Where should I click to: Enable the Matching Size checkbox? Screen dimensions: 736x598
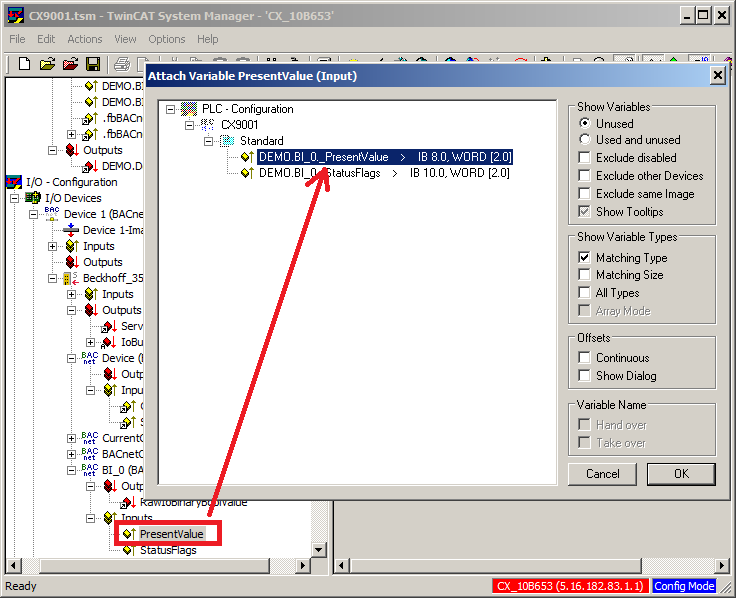[x=584, y=274]
